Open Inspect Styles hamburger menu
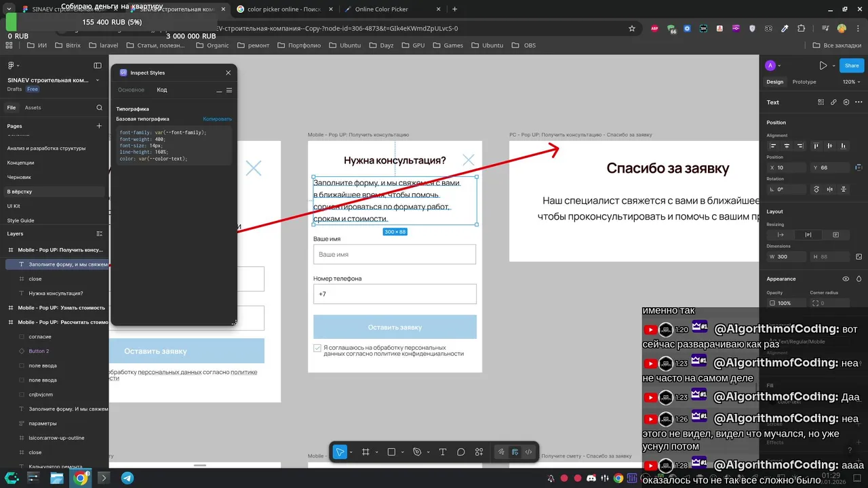 [x=229, y=90]
